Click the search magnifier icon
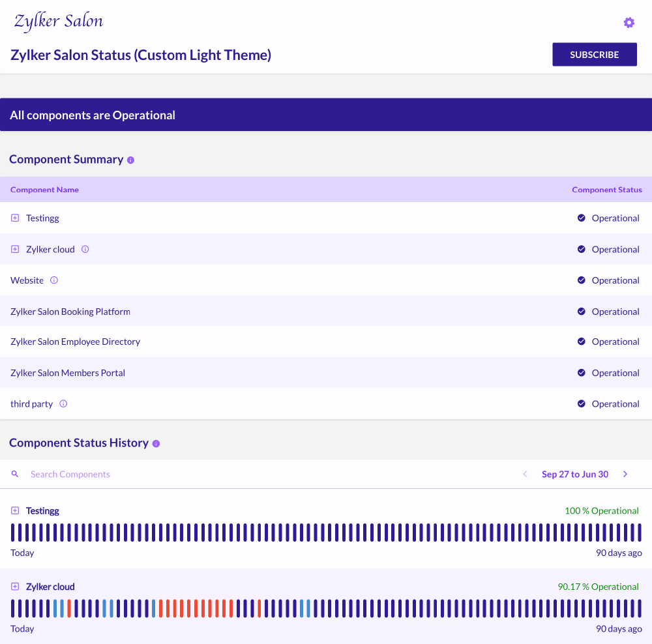The height and width of the screenshot is (644, 652). click(15, 474)
